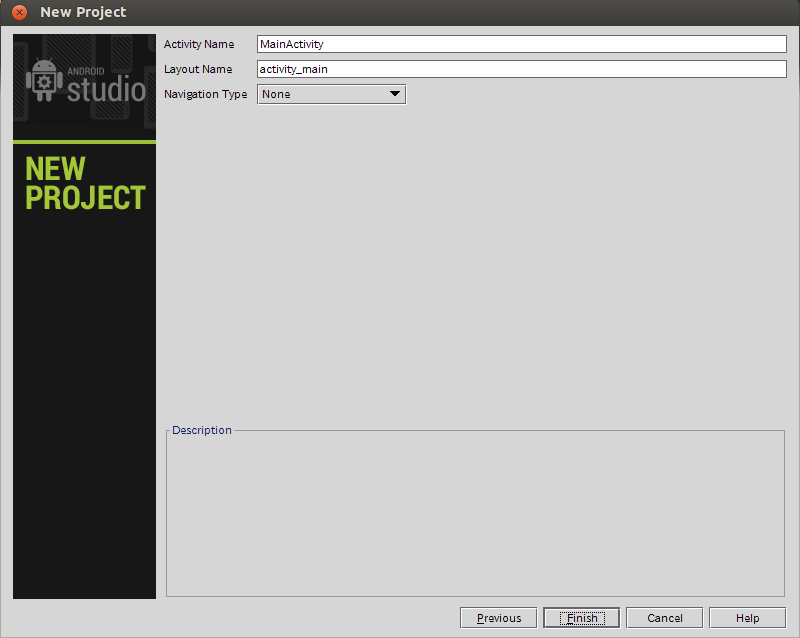800x638 pixels.
Task: Click the Description group title
Action: (202, 430)
